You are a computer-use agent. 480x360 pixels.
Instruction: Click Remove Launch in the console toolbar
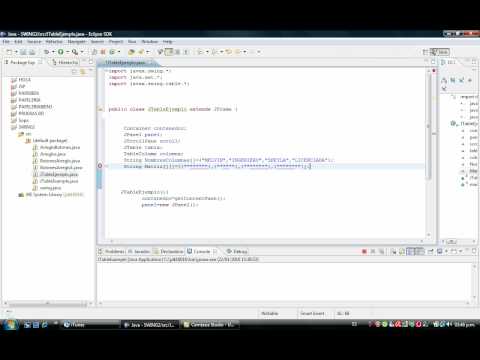pos(373,252)
